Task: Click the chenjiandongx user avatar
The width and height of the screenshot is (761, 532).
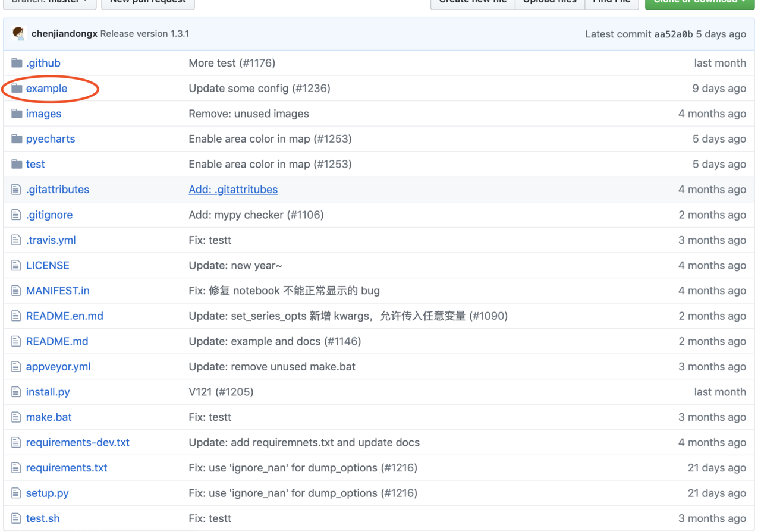Action: [x=18, y=34]
